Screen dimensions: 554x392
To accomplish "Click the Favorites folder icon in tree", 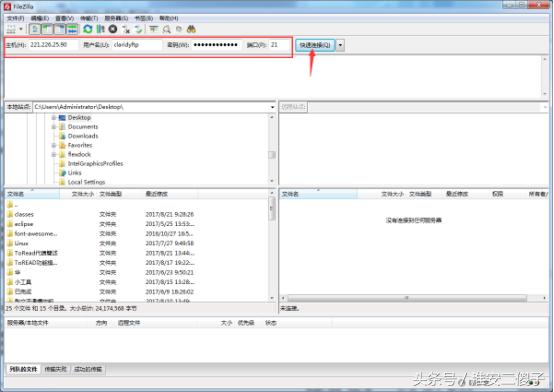I will pyautogui.click(x=62, y=145).
